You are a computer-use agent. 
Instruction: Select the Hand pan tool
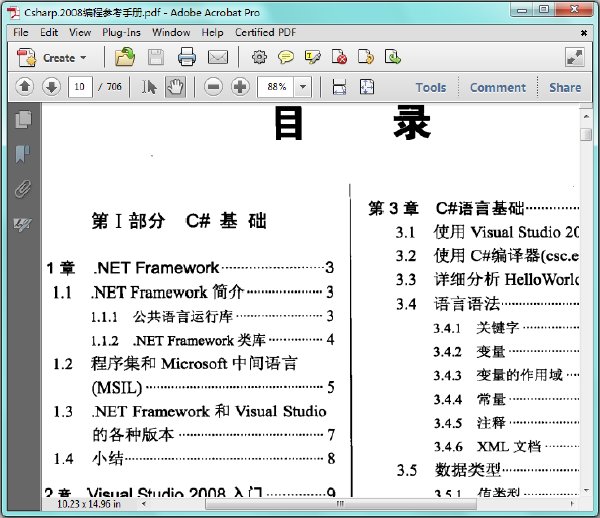click(x=175, y=87)
